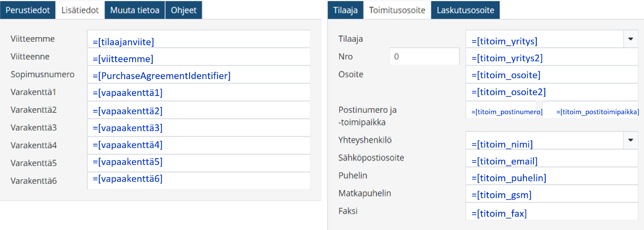
Task: Open the Perustiedot tab
Action: click(28, 10)
